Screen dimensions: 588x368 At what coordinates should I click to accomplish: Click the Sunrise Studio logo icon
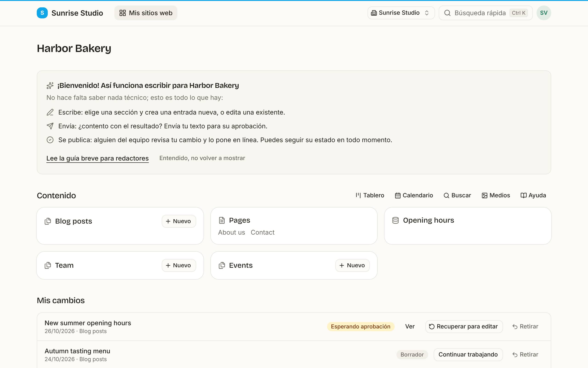click(42, 13)
